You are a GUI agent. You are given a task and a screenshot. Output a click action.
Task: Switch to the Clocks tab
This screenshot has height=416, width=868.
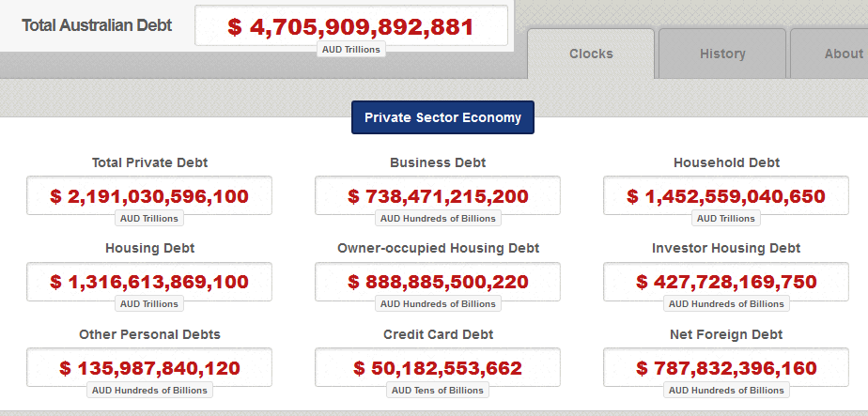tap(591, 54)
